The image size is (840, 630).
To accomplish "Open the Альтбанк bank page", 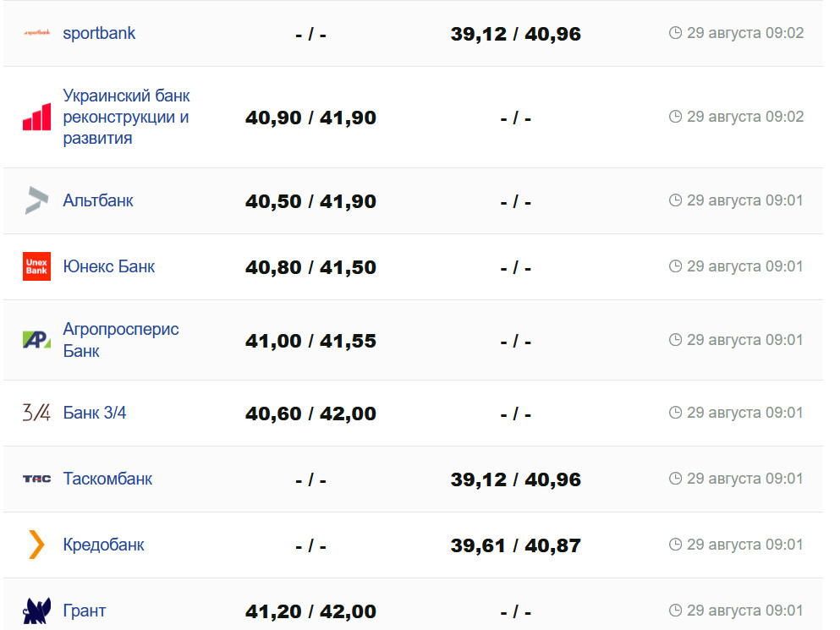I will click(x=98, y=200).
